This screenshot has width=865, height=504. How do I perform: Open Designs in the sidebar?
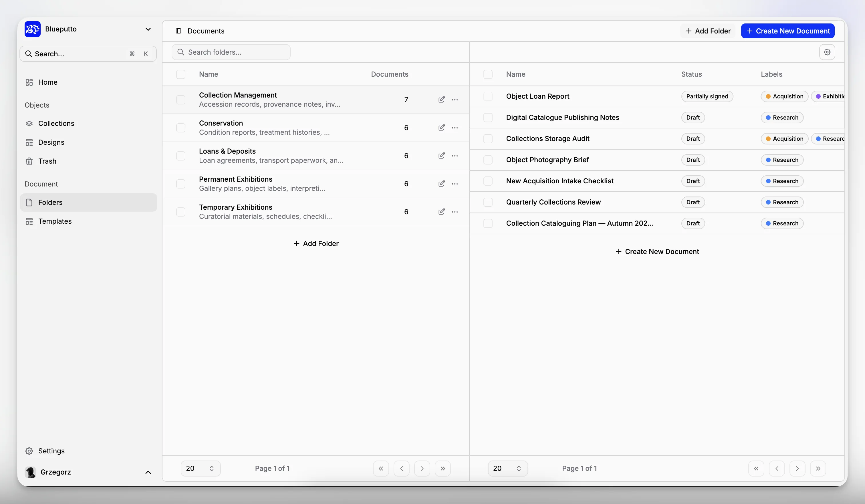coord(89,142)
